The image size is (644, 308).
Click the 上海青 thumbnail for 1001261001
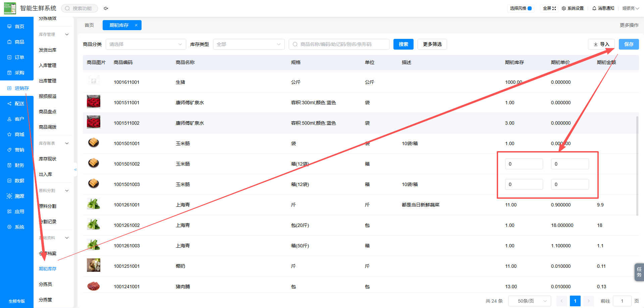click(x=94, y=204)
